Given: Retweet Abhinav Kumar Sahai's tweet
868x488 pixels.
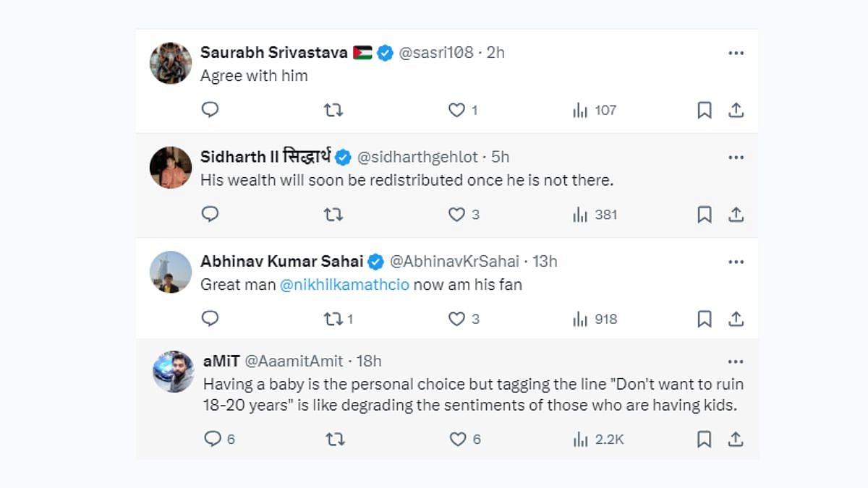Looking at the screenshot, I should pyautogui.click(x=333, y=319).
